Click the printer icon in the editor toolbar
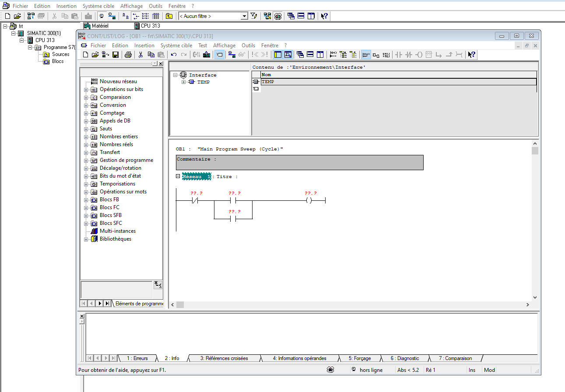Viewport: 565px width, 392px height. [x=128, y=55]
